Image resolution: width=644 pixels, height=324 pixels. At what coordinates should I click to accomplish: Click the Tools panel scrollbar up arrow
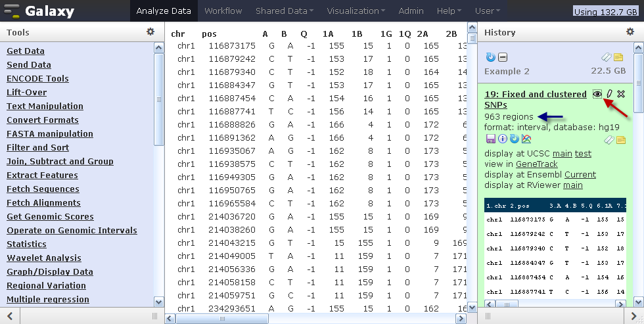(x=159, y=47)
